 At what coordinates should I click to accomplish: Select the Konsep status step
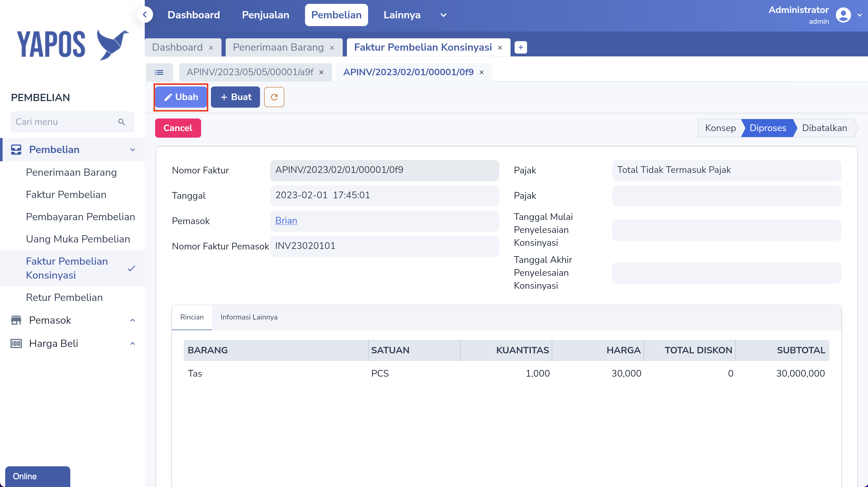(x=720, y=128)
